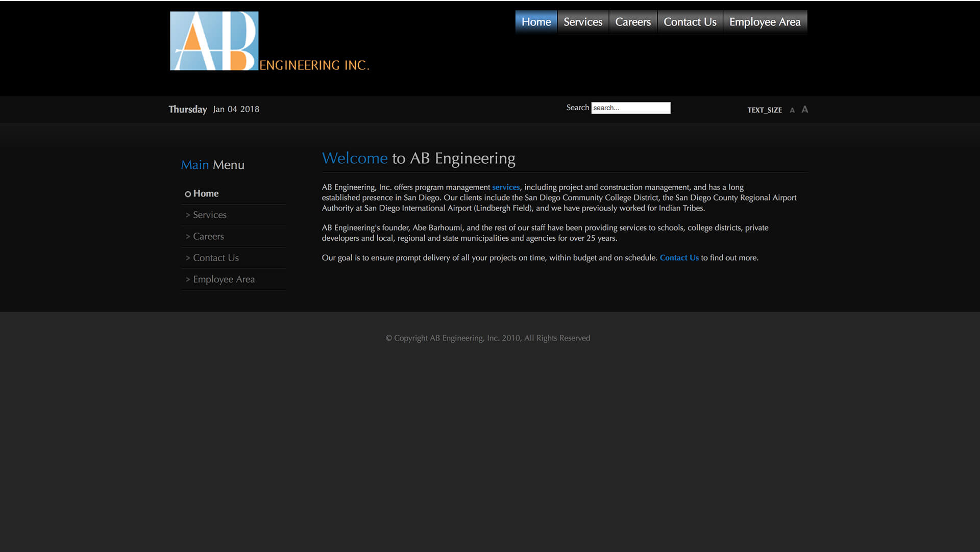Viewport: 980px width, 552px height.
Task: Select the small A text size option
Action: tap(792, 109)
